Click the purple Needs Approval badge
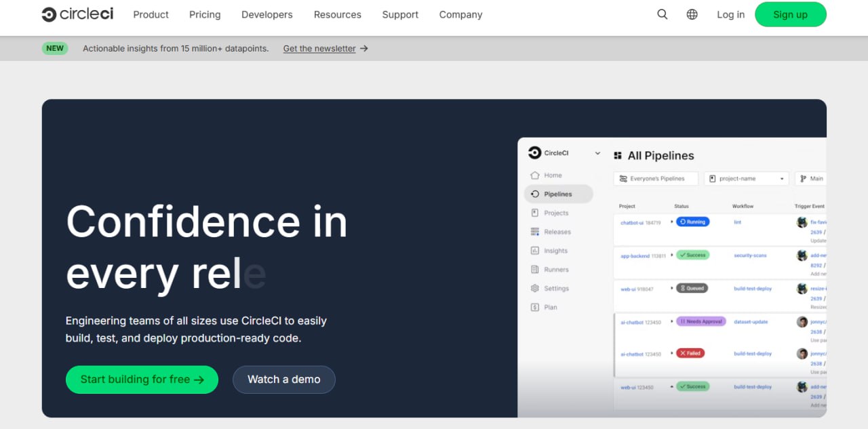The image size is (868, 429). [x=701, y=321]
